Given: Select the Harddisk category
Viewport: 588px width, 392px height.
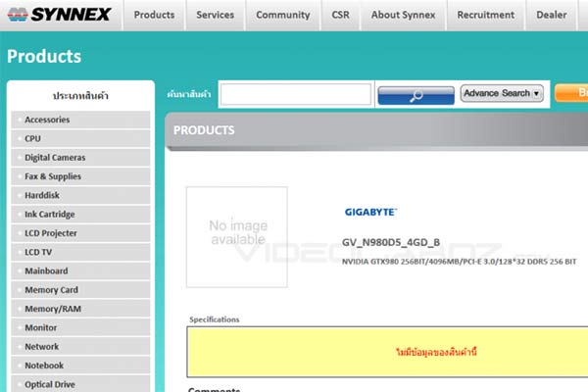Looking at the screenshot, I should point(80,195).
